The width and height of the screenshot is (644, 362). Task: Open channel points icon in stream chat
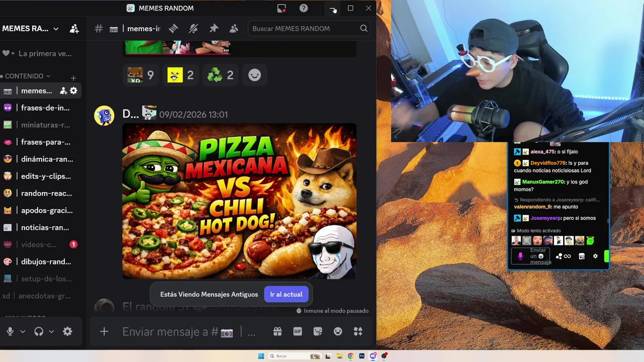coord(563,256)
